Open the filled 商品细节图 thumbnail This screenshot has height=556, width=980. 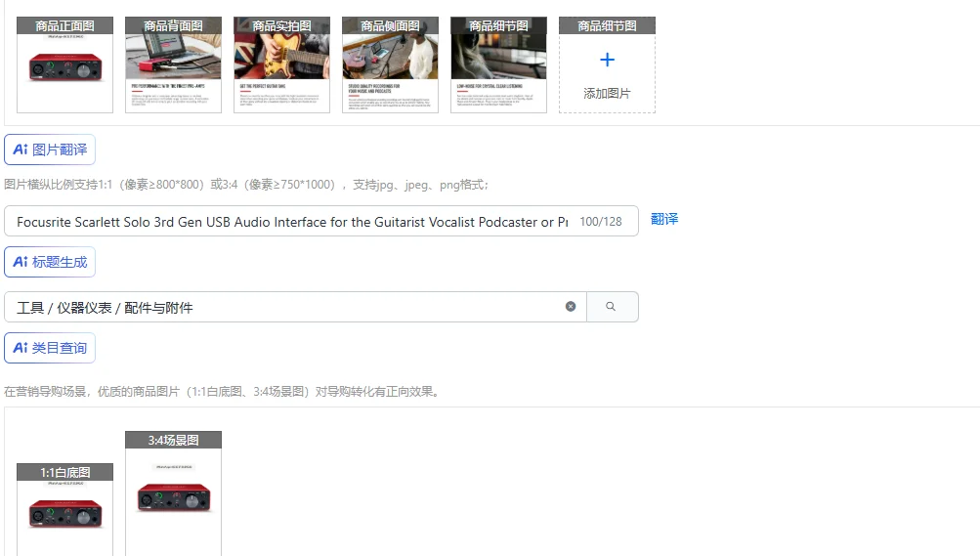[x=498, y=64]
